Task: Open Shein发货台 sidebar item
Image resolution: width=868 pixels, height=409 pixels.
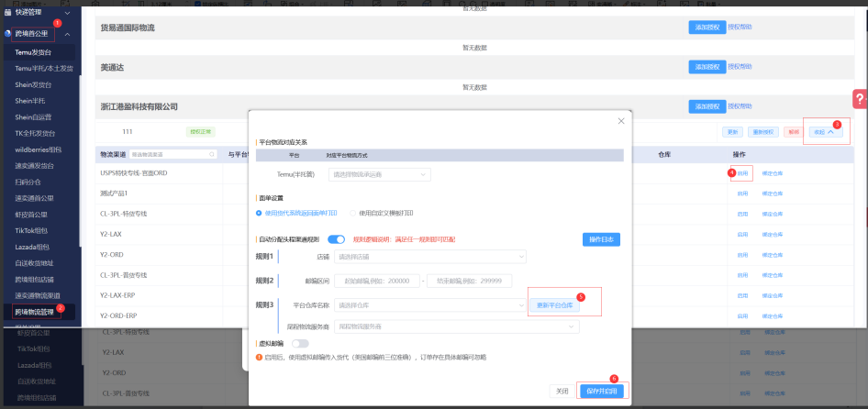Action: click(33, 84)
